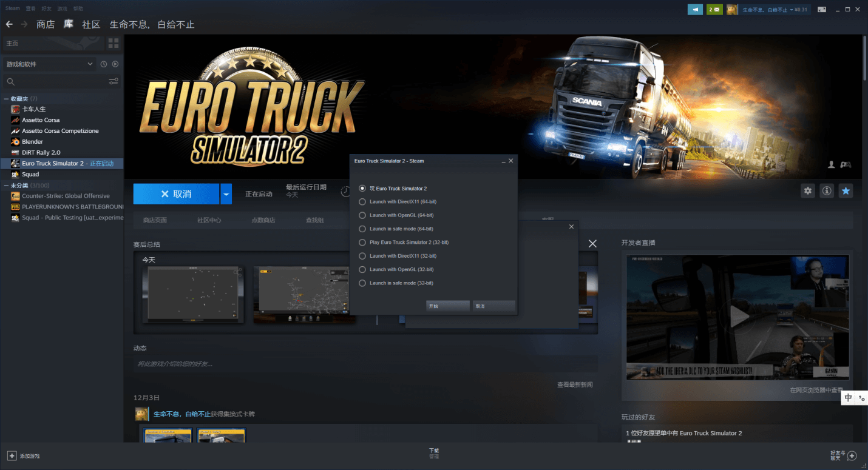Click 在网页浏览器中查看 link

tap(816, 391)
